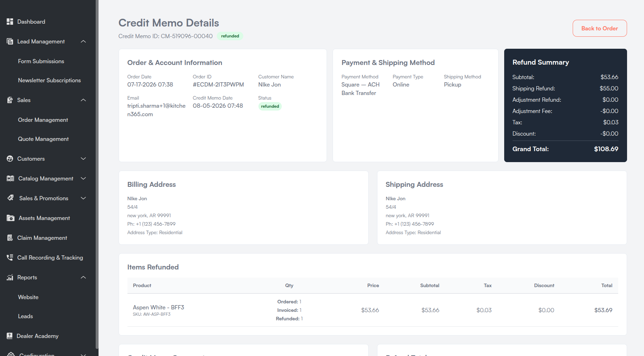Click the Square — ACH Bank Transfer value
The image size is (644, 356).
360,89
